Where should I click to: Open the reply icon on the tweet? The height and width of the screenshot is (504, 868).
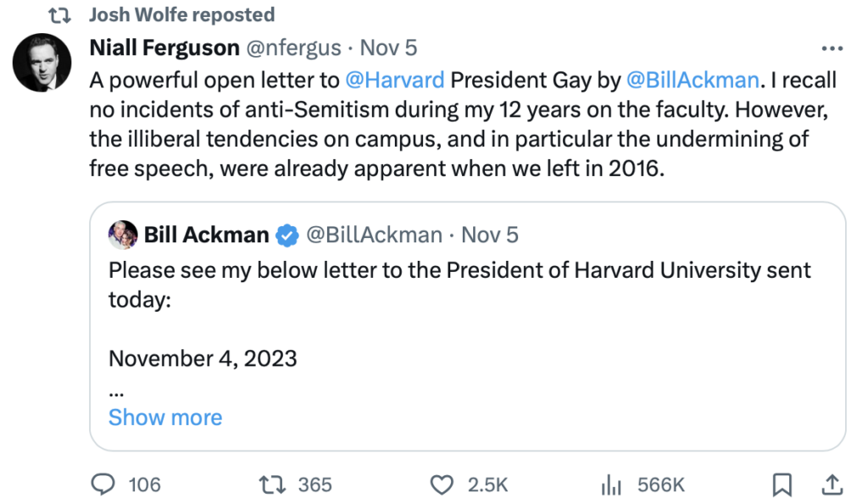click(103, 485)
